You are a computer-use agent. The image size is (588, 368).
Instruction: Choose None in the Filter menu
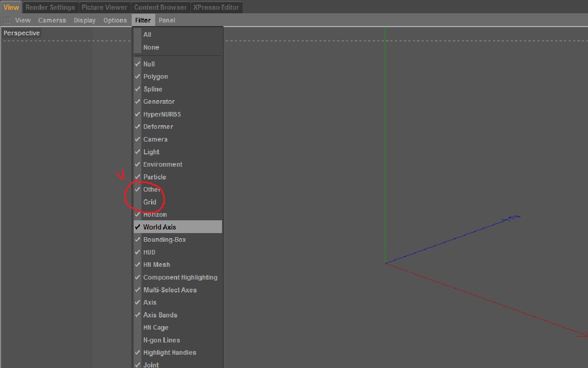[x=151, y=48]
